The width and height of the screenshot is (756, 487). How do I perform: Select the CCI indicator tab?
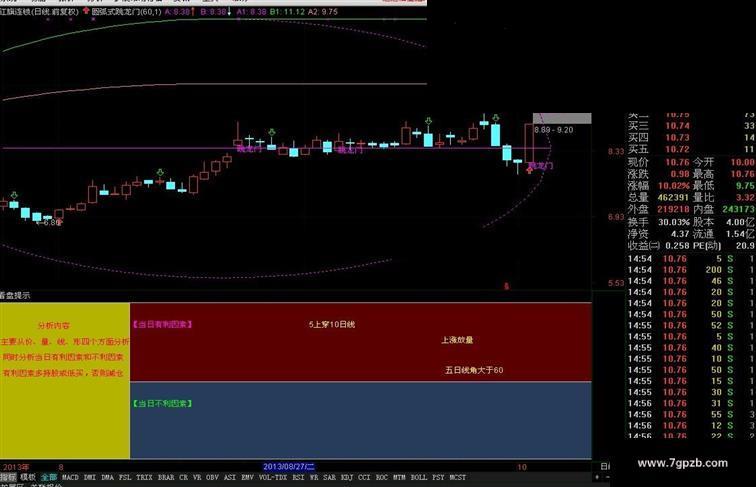[364, 477]
